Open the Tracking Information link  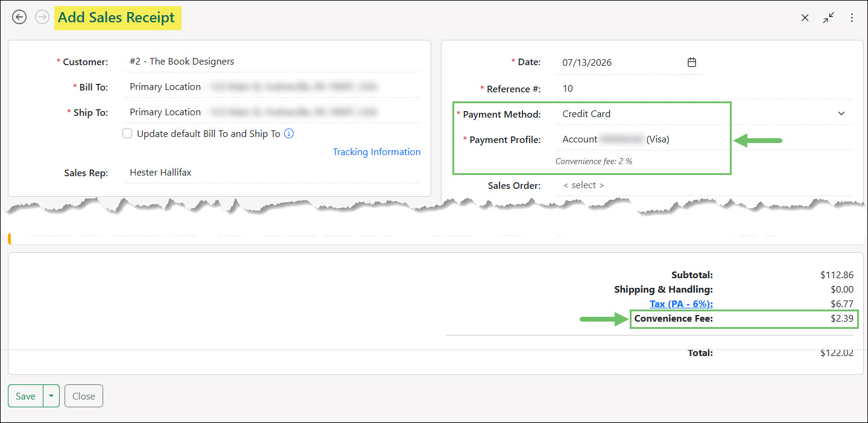coord(377,152)
